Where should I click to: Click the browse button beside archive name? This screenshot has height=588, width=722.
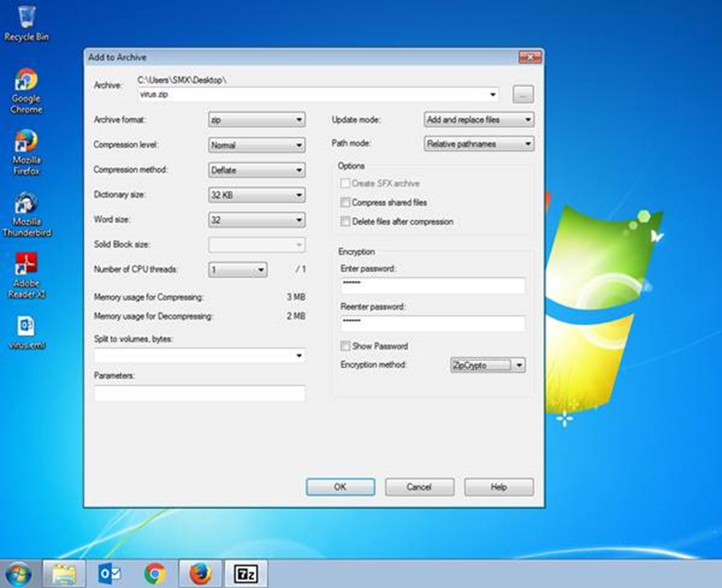click(x=523, y=94)
